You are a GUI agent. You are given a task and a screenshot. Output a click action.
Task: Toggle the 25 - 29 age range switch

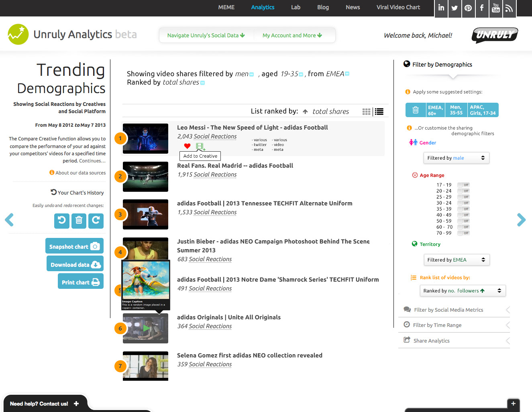coord(463,197)
